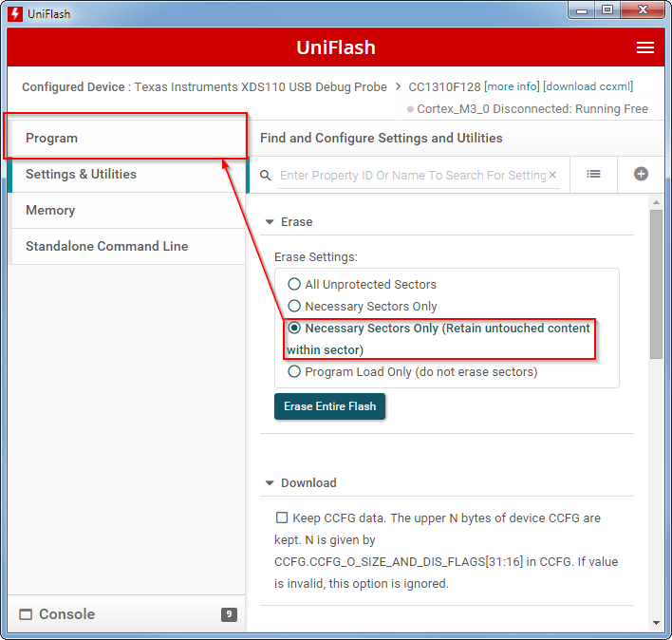
Task: Click the search magnifier icon
Action: [265, 175]
